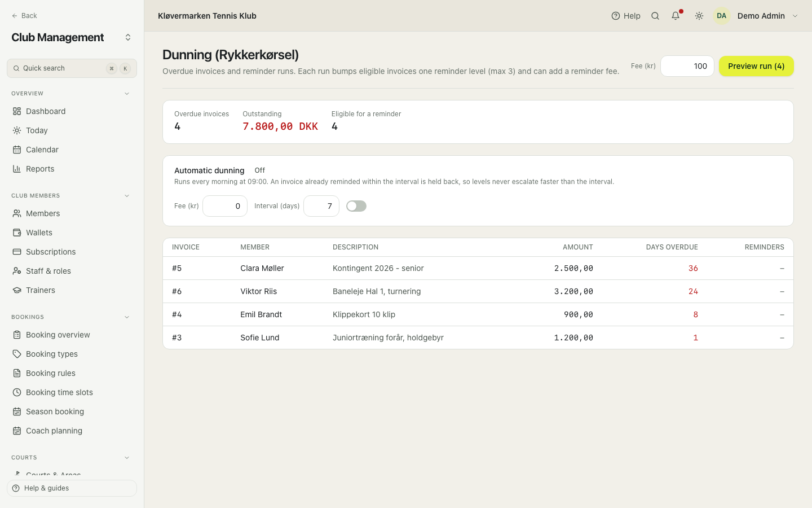The image size is (812, 508).
Task: Click the Reports chart icon
Action: tap(17, 169)
